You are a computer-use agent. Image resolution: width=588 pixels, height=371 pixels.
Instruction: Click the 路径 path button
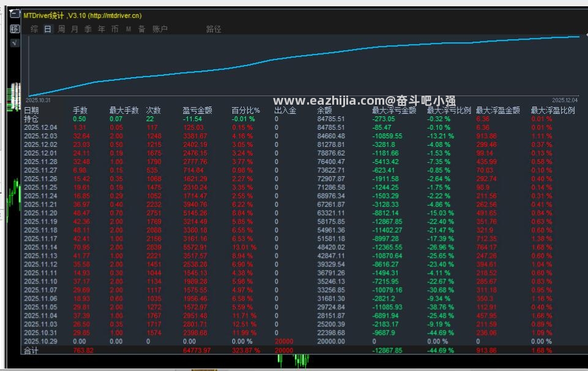(x=214, y=29)
